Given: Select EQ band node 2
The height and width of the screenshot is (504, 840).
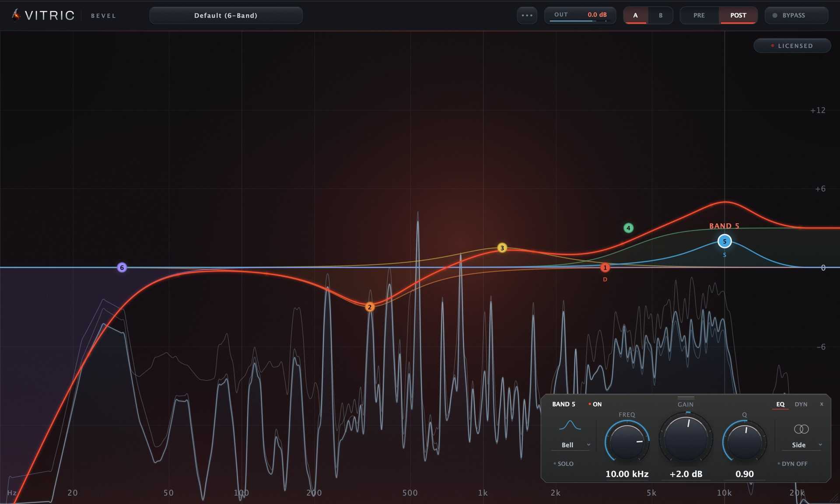Looking at the screenshot, I should click(370, 307).
